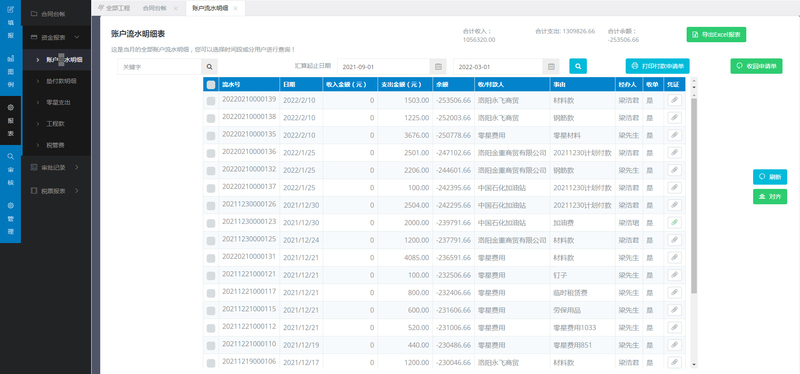This screenshot has width=800, height=374.
Task: Open the 审核 section in blue sidebar
Action: pyautogui.click(x=11, y=169)
